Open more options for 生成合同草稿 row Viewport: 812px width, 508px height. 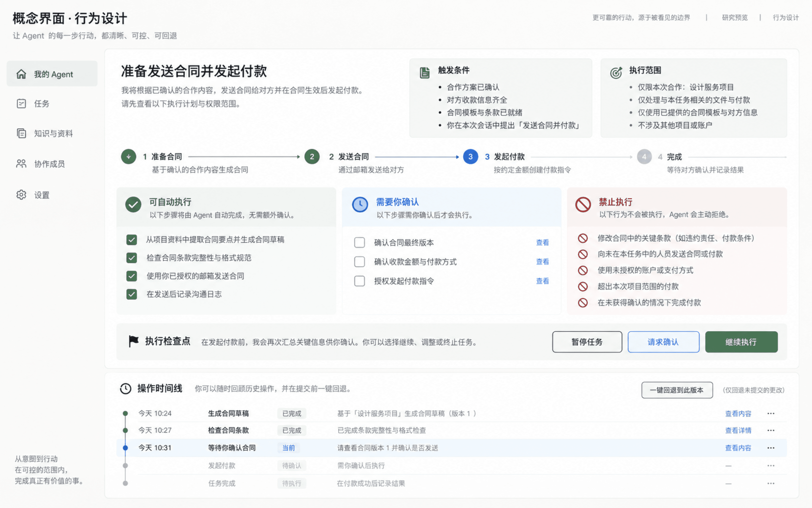[x=771, y=414]
